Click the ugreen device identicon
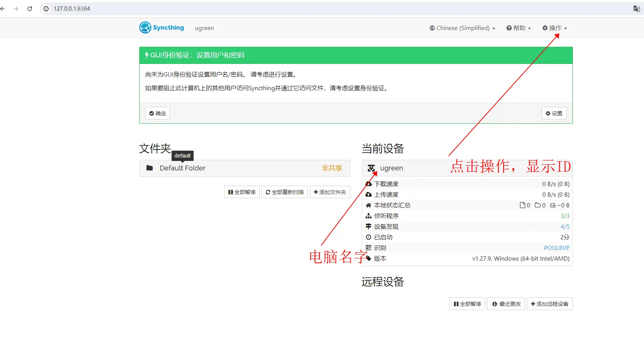Screen dimensions: 644x350 pos(371,168)
